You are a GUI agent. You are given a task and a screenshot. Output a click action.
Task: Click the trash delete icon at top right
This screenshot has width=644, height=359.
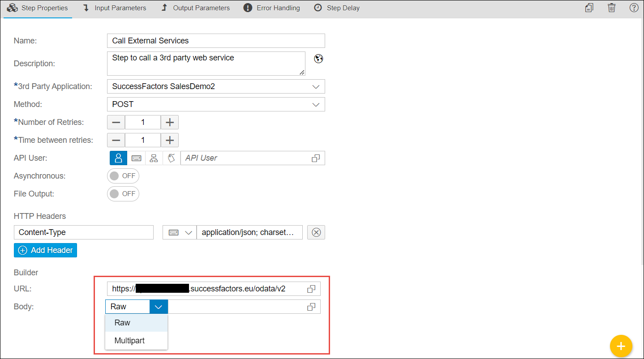click(x=611, y=8)
